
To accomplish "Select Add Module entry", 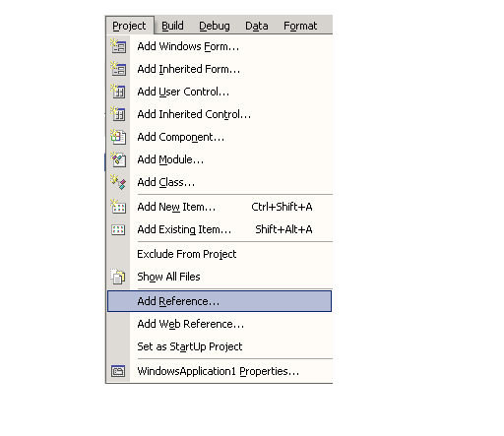I will click(220, 159).
